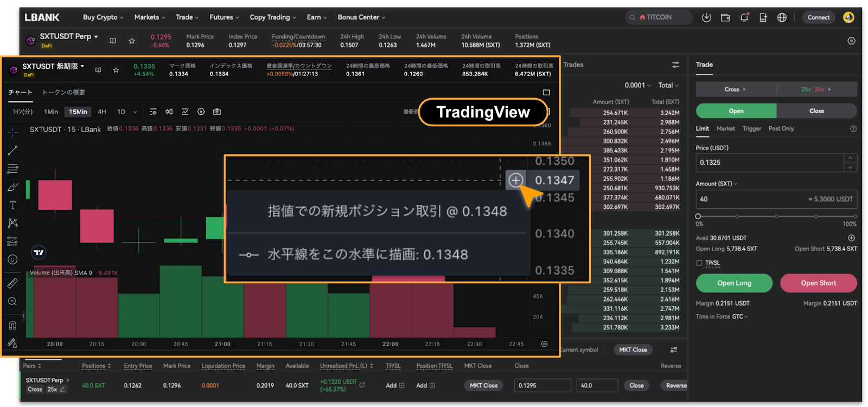Open chart settings hexagon icon in toolbar

tap(201, 112)
